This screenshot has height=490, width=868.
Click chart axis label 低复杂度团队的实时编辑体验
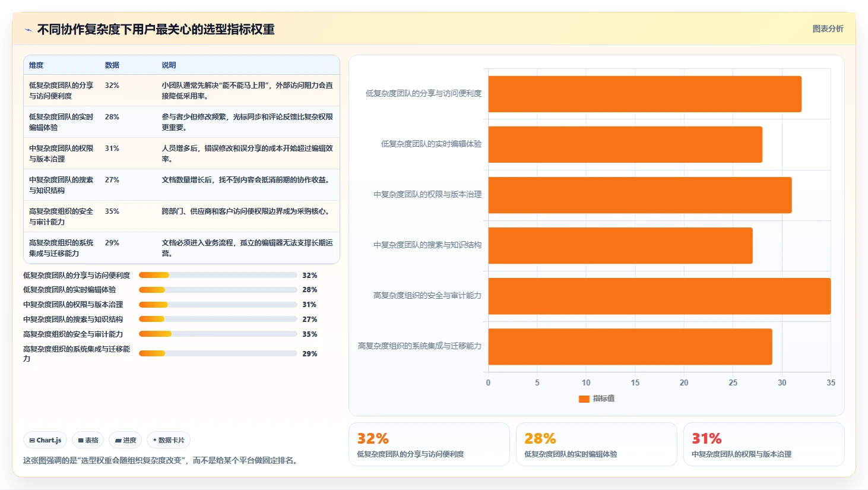tap(432, 144)
